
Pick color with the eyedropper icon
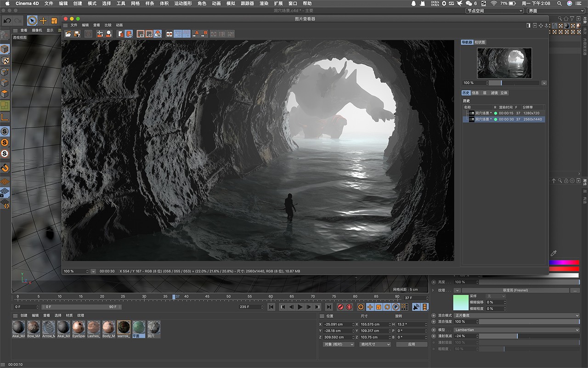[x=554, y=253]
